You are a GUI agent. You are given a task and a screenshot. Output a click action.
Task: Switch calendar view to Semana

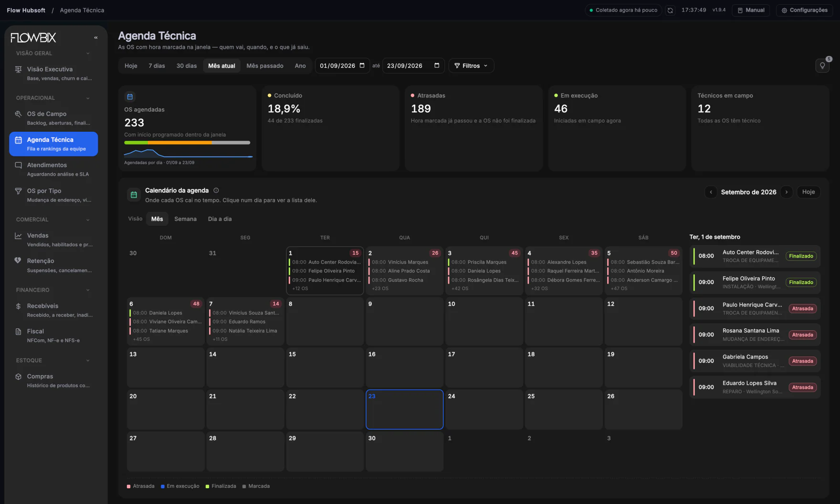click(185, 219)
